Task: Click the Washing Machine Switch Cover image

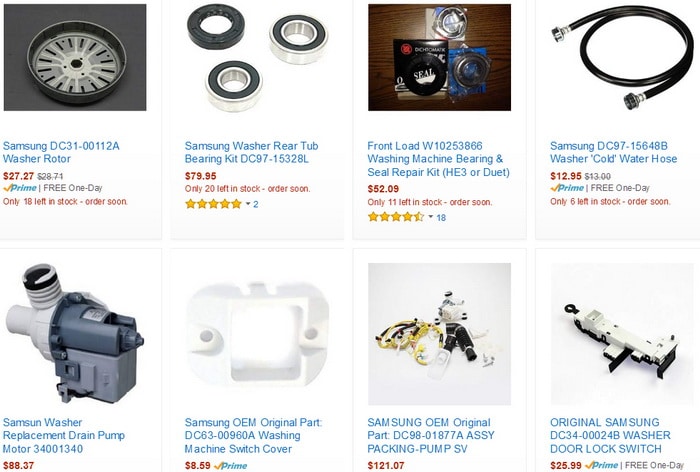Action: coord(257,334)
